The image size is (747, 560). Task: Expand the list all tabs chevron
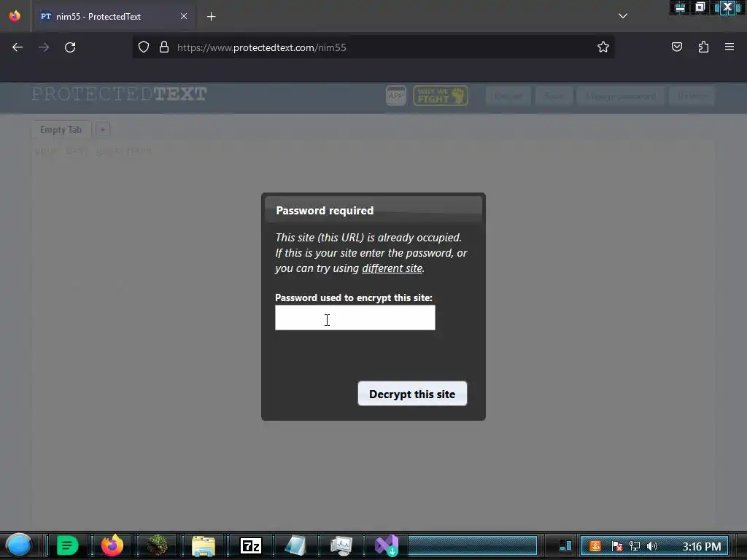(623, 16)
